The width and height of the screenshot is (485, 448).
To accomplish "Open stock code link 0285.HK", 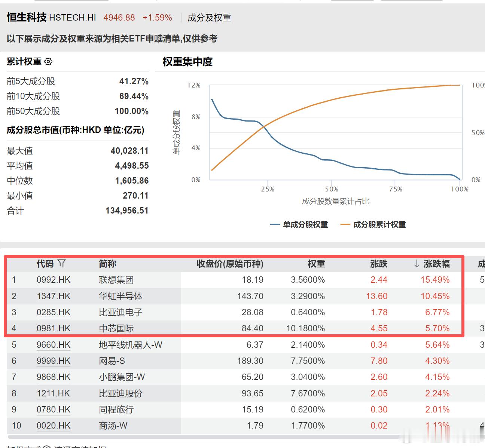I will point(54,312).
